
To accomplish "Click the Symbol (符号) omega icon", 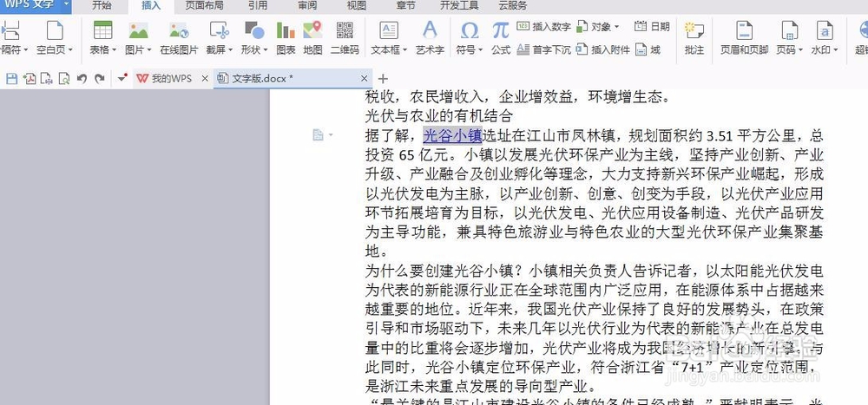I will 470,30.
